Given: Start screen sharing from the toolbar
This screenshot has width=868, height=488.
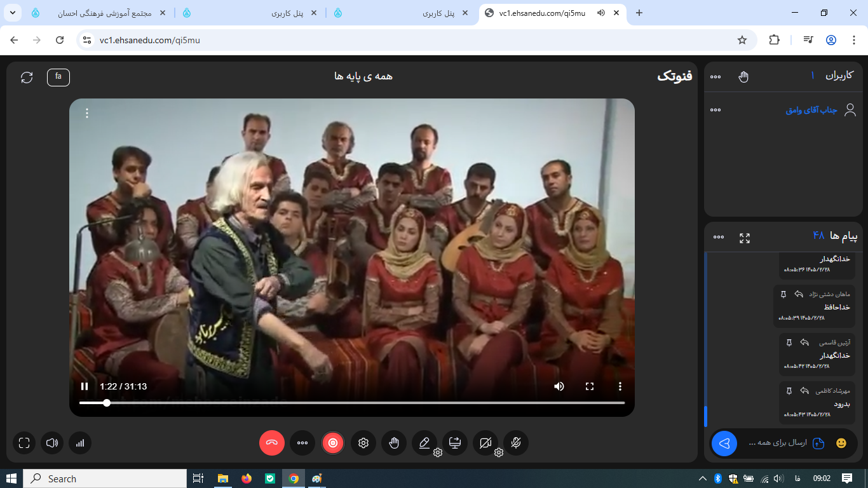Looking at the screenshot, I should tap(455, 443).
